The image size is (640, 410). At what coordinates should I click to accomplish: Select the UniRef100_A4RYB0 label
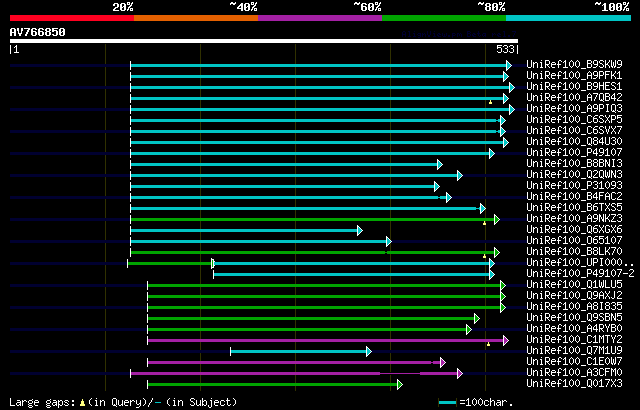click(x=574, y=329)
